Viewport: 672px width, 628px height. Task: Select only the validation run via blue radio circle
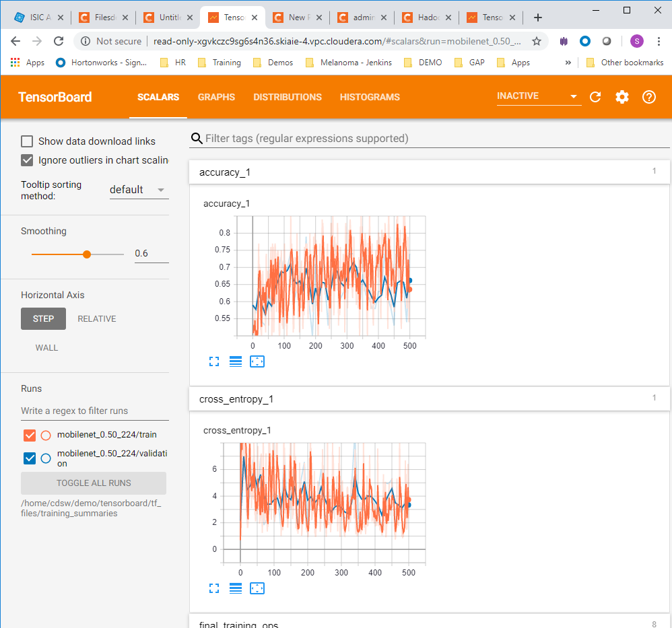click(46, 458)
